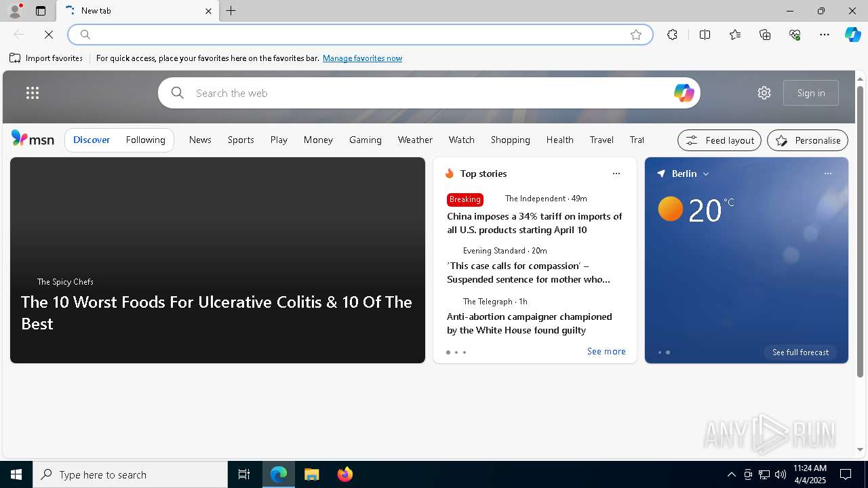
Task: Open Copilot sidebar icon in toolbar
Action: click(x=852, y=35)
